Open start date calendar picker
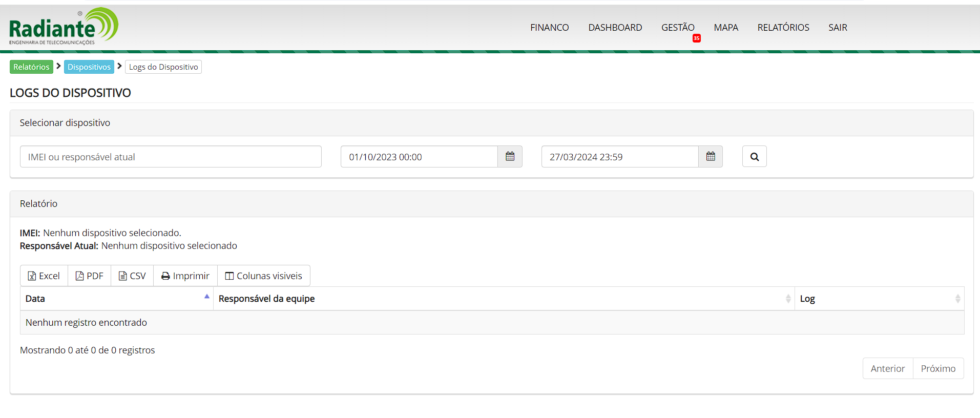Viewport: 980px width, 418px height. [510, 157]
